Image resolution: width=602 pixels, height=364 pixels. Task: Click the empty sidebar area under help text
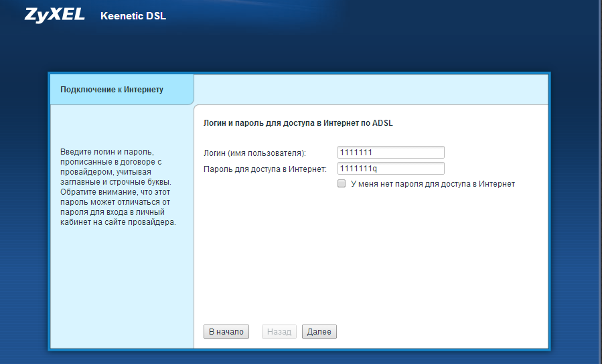121,288
